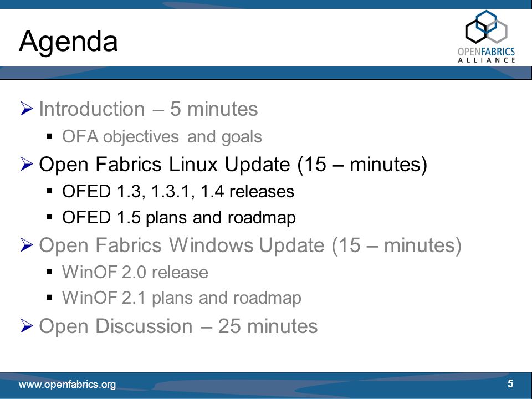Click the square bullet before OFED 1.5 plans
This screenshot has height=399, width=532.
pos(49,217)
